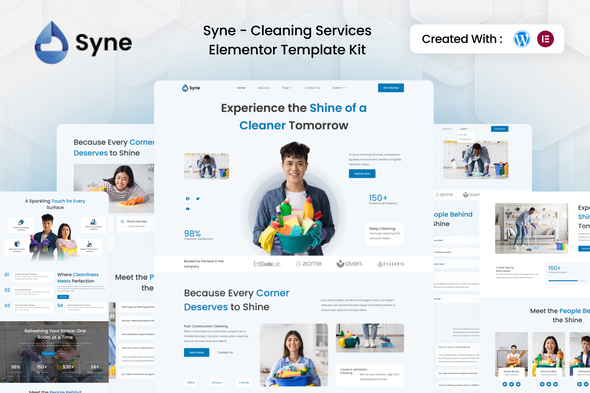Click the phone icon beside Phone Number

pos(122,222)
